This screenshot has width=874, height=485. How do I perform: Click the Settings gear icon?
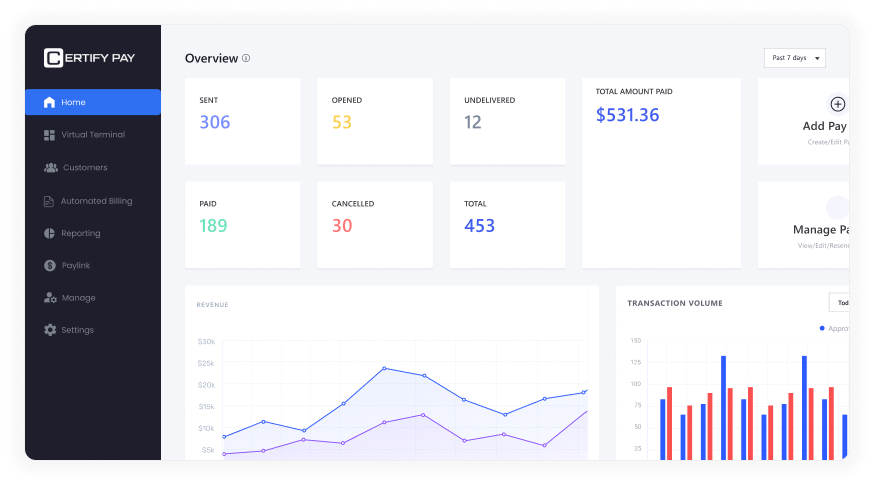(x=49, y=330)
